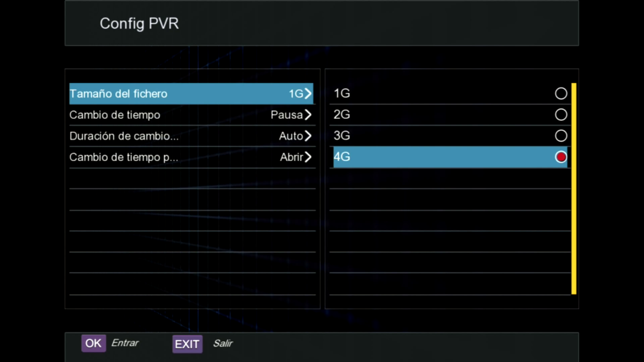Click the purple EXIT key icon
Screen dimensions: 644x362
pos(187,344)
